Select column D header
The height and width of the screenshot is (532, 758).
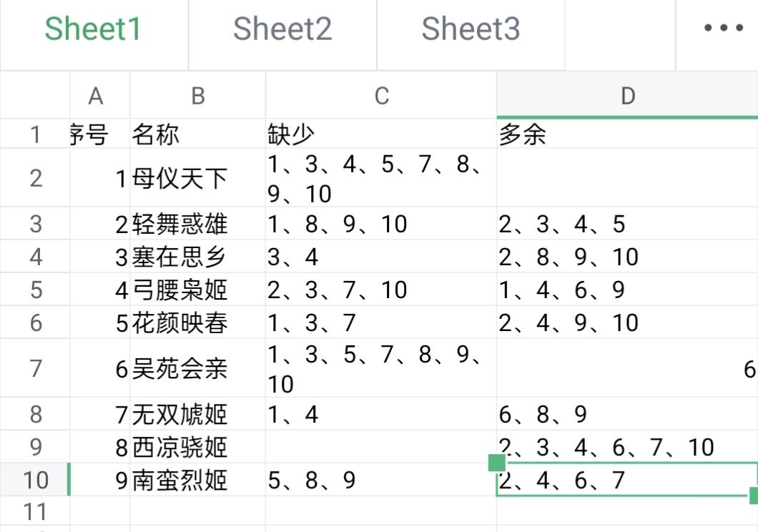pyautogui.click(x=627, y=95)
